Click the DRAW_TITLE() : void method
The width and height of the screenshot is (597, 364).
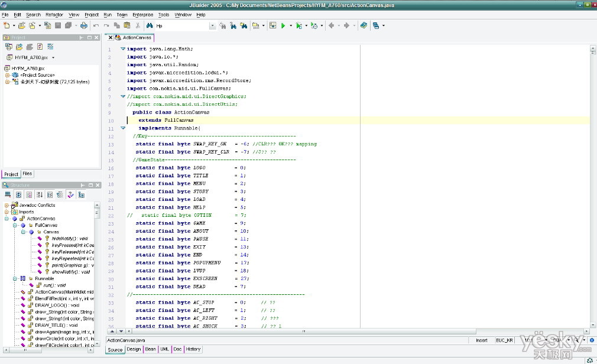(56, 326)
